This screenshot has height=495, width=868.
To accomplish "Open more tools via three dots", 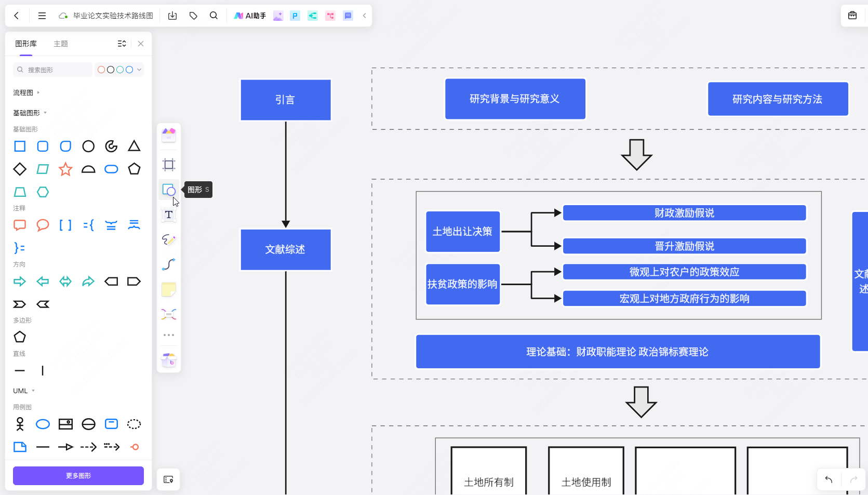I will 169,335.
